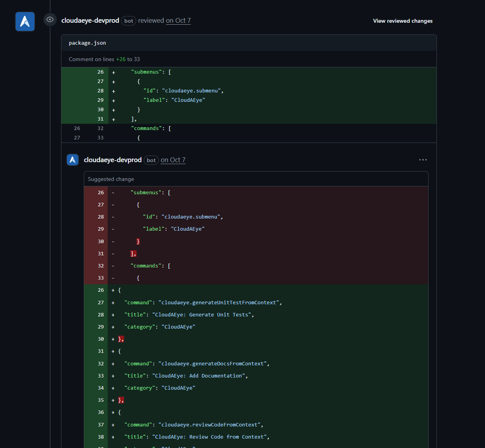Viewport: 485px width, 448px height.
Task: Click removed line 29 "label": "CloudAEye" in suggestion
Action: pyautogui.click(x=173, y=229)
